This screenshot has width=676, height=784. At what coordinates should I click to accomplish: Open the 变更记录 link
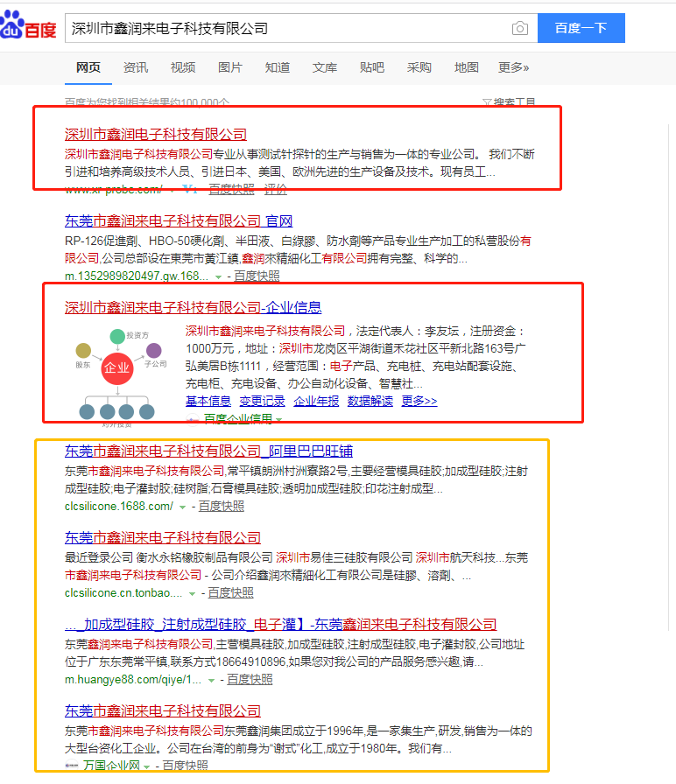[x=262, y=401]
